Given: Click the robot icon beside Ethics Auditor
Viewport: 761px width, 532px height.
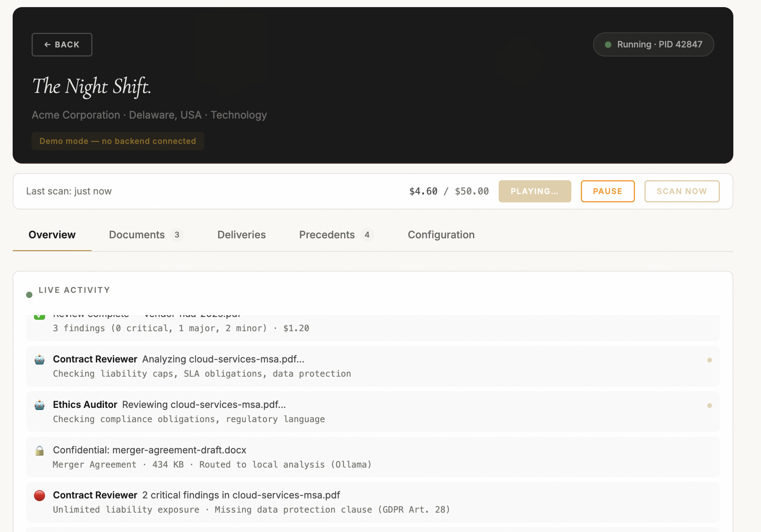Looking at the screenshot, I should coord(40,405).
